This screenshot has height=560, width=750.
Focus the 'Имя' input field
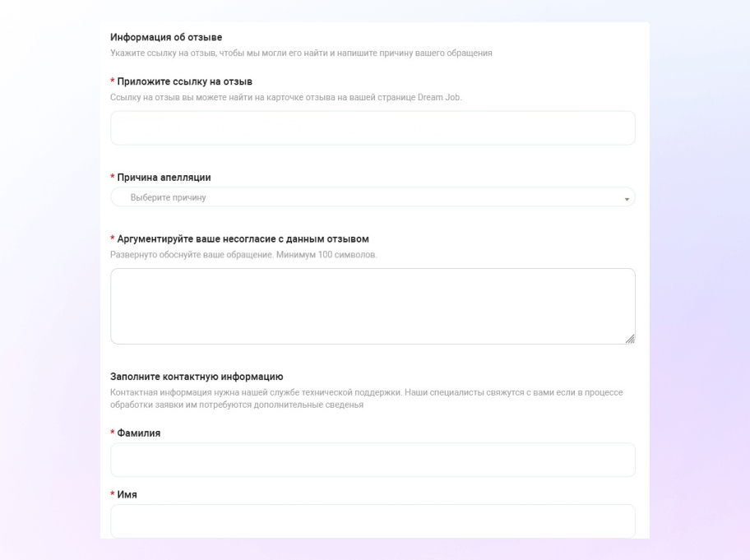[x=373, y=521]
